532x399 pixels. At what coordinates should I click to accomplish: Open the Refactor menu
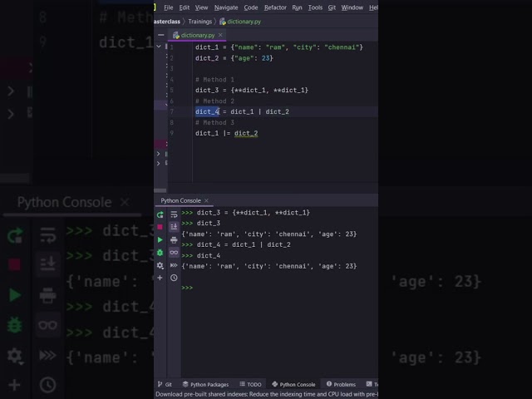coord(275,7)
